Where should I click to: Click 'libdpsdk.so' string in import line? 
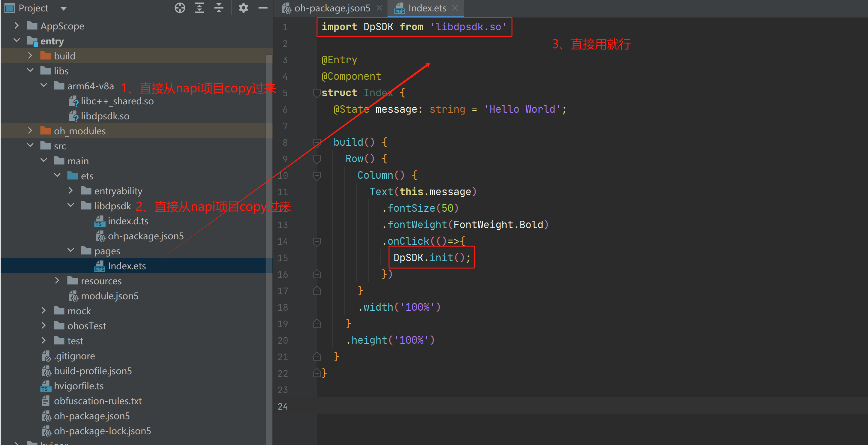pyautogui.click(x=468, y=27)
